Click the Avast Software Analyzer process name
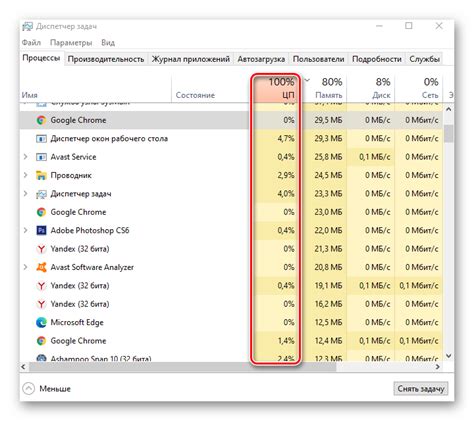Screen dimensions: 474x421 coord(92,267)
